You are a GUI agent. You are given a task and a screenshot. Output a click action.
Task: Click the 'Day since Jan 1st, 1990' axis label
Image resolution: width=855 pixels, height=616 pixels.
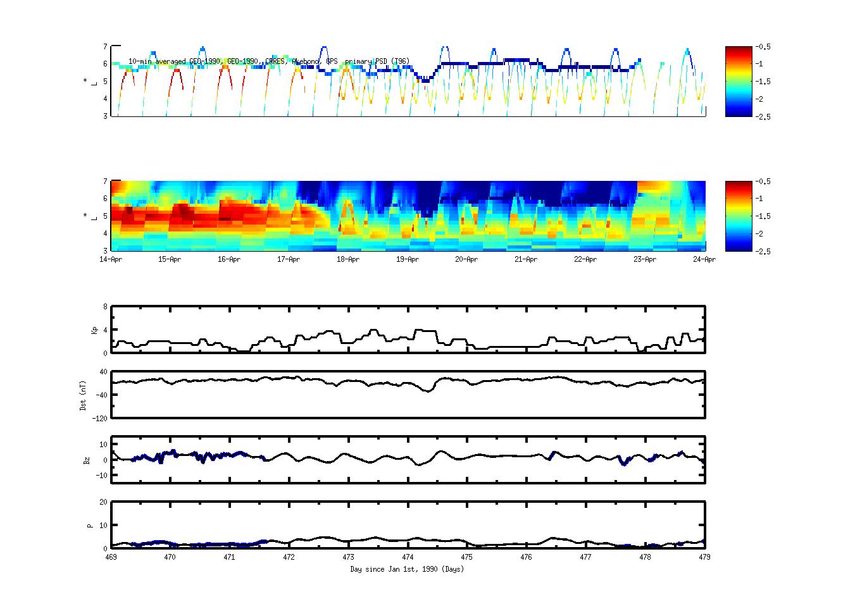point(407,569)
